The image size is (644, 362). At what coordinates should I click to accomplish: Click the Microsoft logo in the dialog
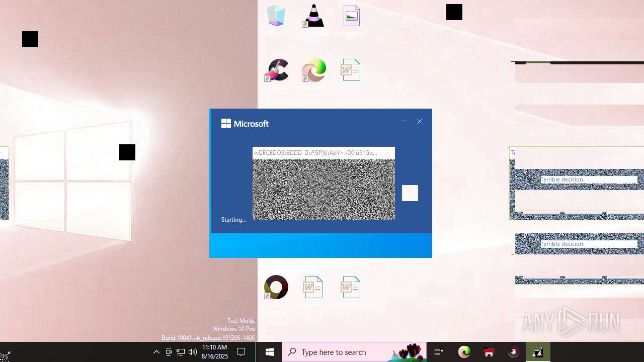point(245,124)
